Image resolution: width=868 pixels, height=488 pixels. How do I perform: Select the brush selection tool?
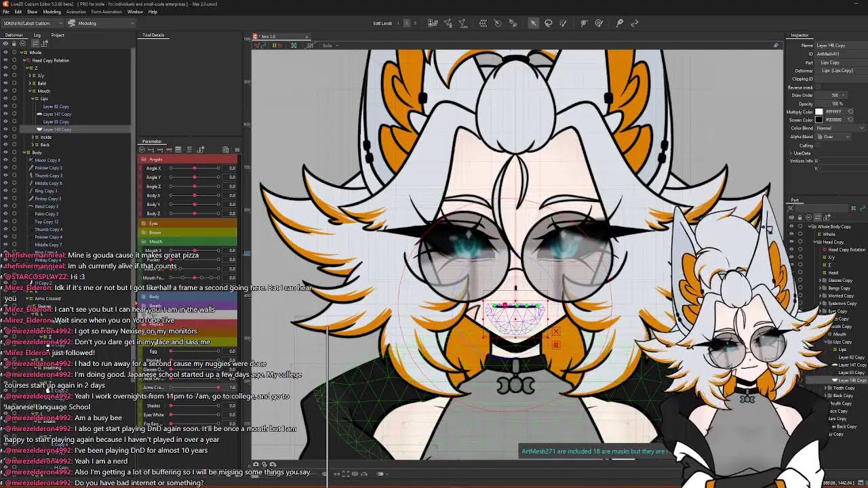pyautogui.click(x=563, y=23)
